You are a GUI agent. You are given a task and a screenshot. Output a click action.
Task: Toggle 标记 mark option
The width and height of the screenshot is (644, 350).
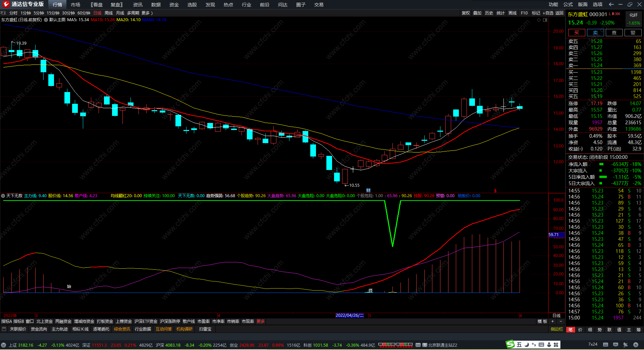536,13
